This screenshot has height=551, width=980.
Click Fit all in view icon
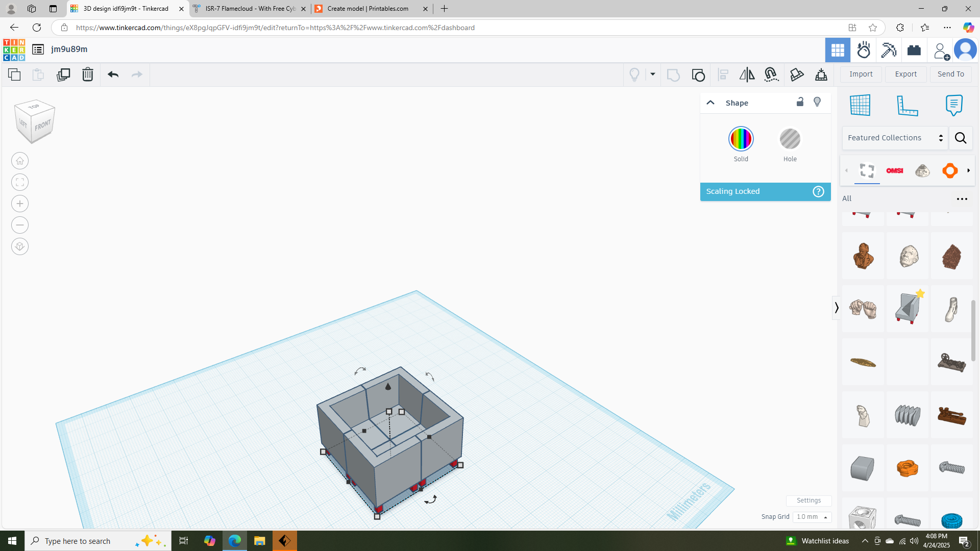[x=20, y=182]
